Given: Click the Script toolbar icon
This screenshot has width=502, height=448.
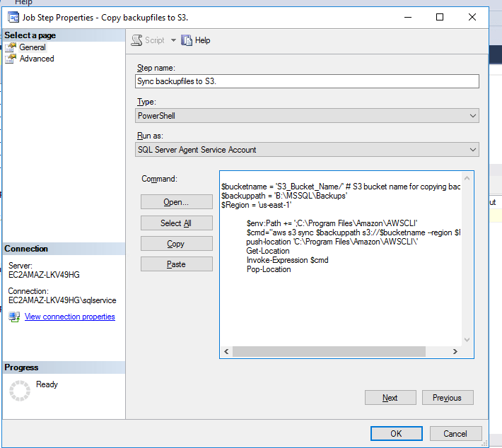Looking at the screenshot, I should [137, 41].
